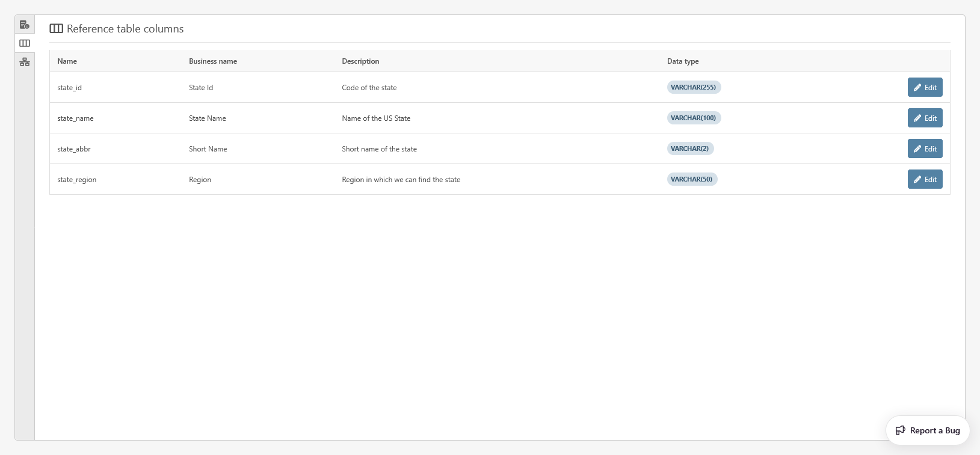Viewport: 980px width, 455px height.
Task: Click the Data type column header
Action: click(683, 61)
